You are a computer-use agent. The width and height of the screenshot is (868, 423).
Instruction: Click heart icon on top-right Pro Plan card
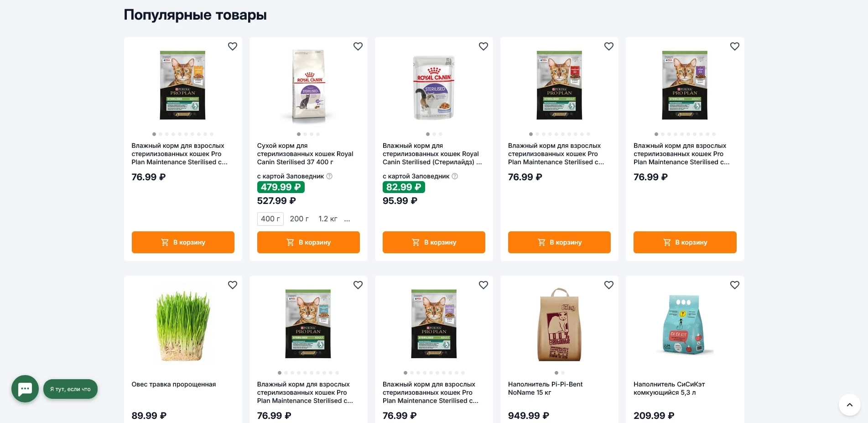(x=734, y=47)
